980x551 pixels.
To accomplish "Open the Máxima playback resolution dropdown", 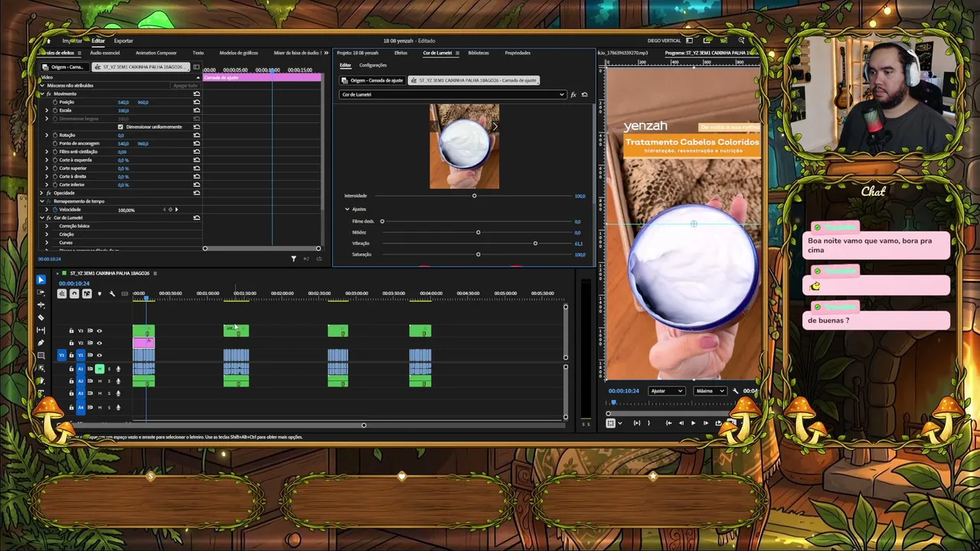I will [x=710, y=391].
